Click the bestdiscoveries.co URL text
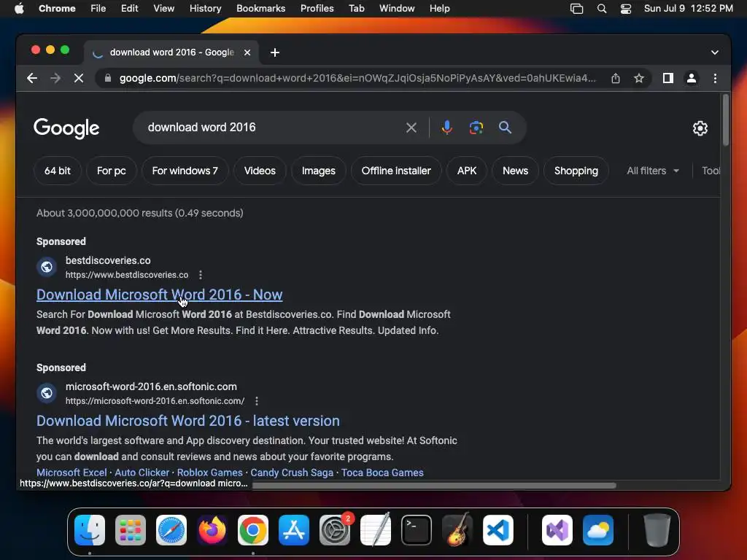The image size is (747, 560). click(127, 275)
